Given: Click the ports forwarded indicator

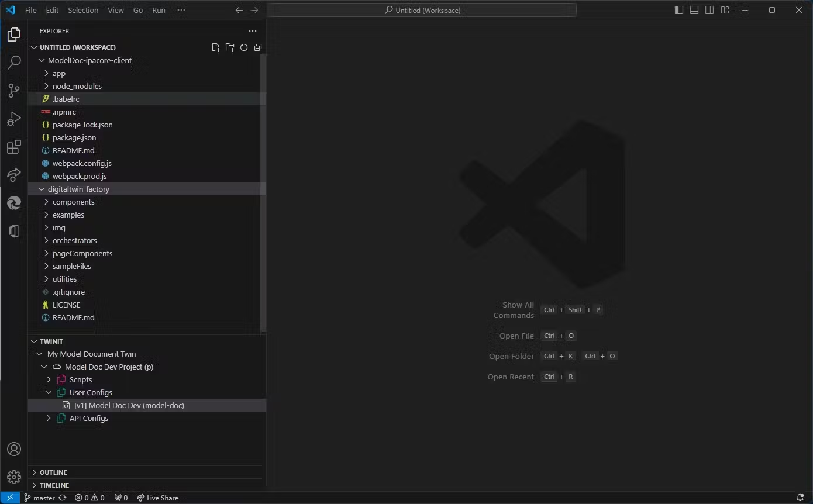Looking at the screenshot, I should (x=121, y=498).
